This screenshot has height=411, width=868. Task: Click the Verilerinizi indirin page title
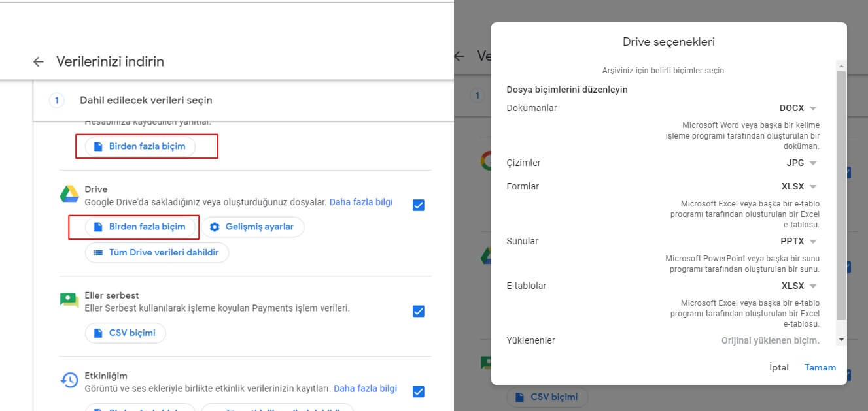(x=110, y=61)
